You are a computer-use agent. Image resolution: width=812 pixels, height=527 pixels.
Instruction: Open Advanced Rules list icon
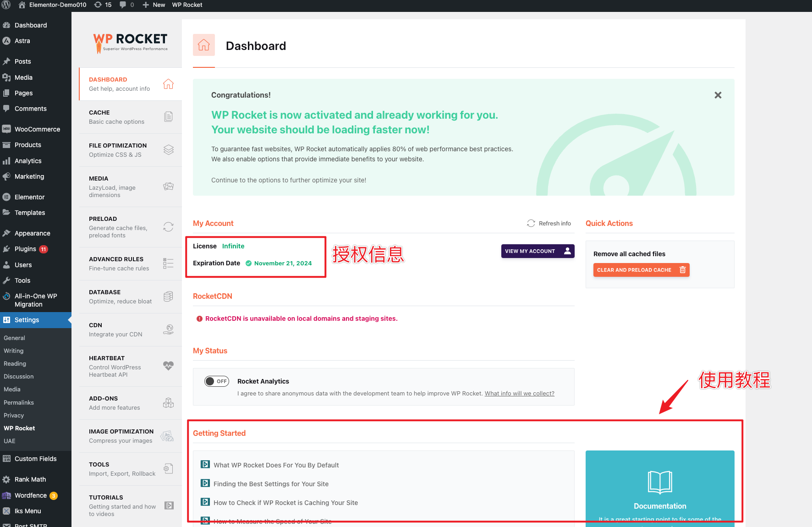168,263
